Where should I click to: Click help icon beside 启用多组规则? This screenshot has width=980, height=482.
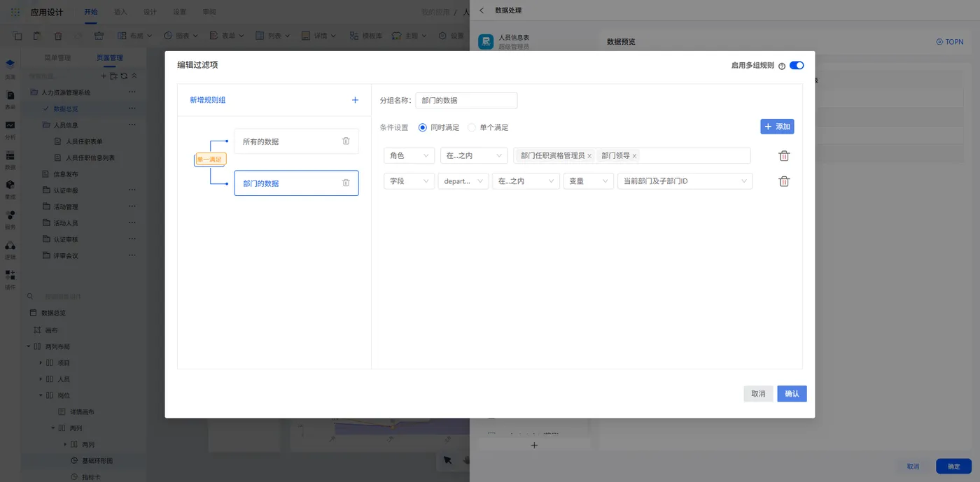(x=782, y=66)
